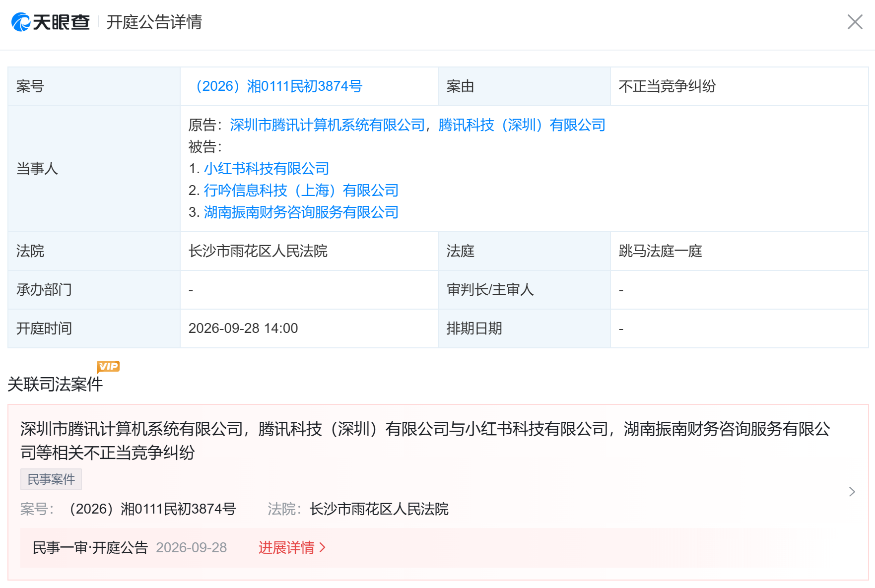Click the 承办部门 row label
Image resolution: width=875 pixels, height=588 pixels.
click(44, 290)
